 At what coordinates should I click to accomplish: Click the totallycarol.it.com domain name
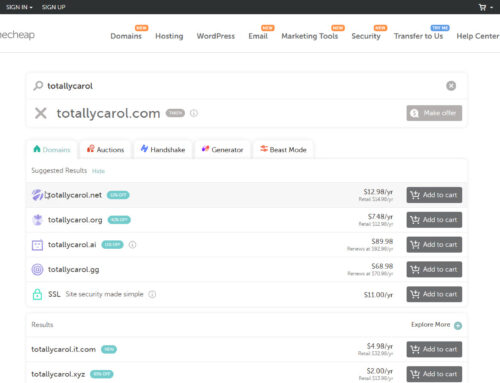(x=63, y=349)
